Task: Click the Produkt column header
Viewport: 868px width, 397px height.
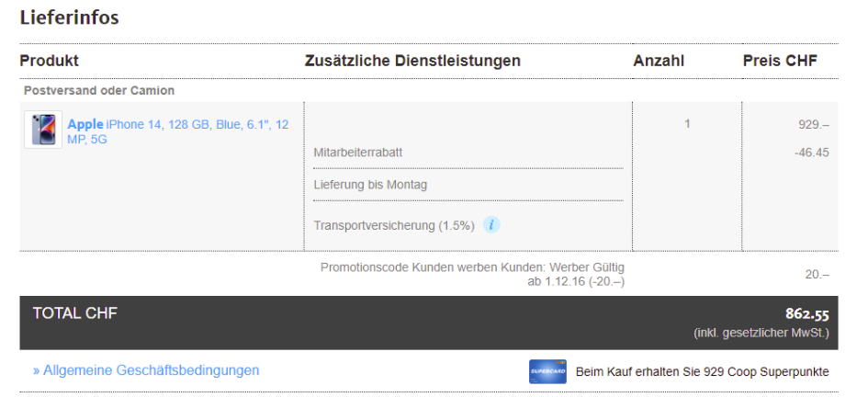Action: pyautogui.click(x=49, y=61)
